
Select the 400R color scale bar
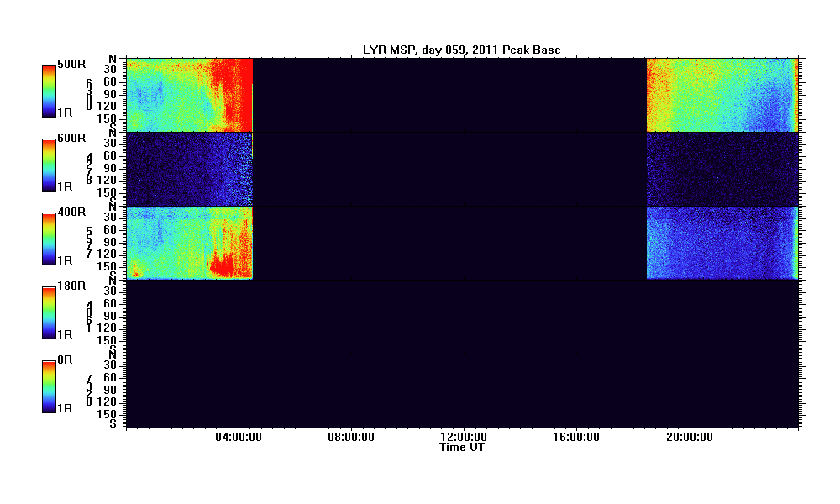(x=49, y=239)
